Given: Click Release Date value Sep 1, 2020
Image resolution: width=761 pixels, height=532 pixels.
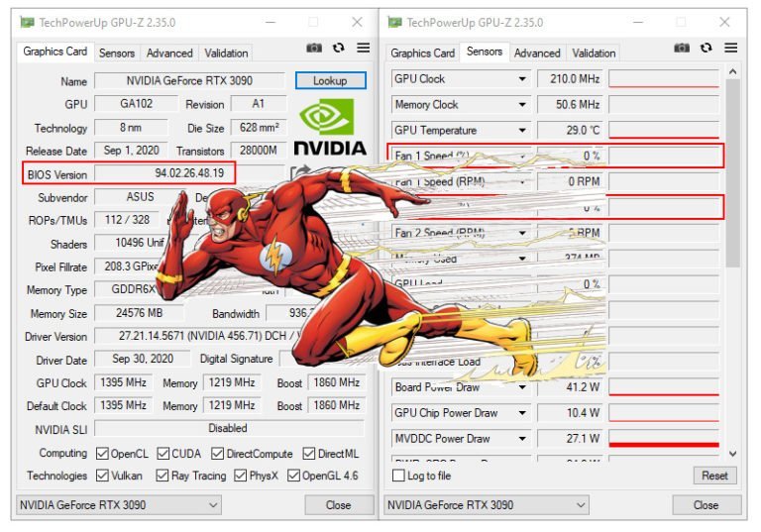Looking at the screenshot, I should pyautogui.click(x=131, y=150).
